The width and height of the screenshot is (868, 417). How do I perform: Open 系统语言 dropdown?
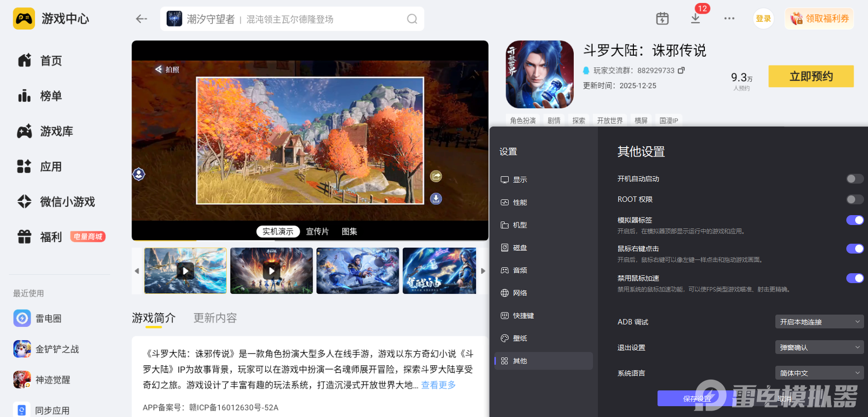click(x=819, y=373)
